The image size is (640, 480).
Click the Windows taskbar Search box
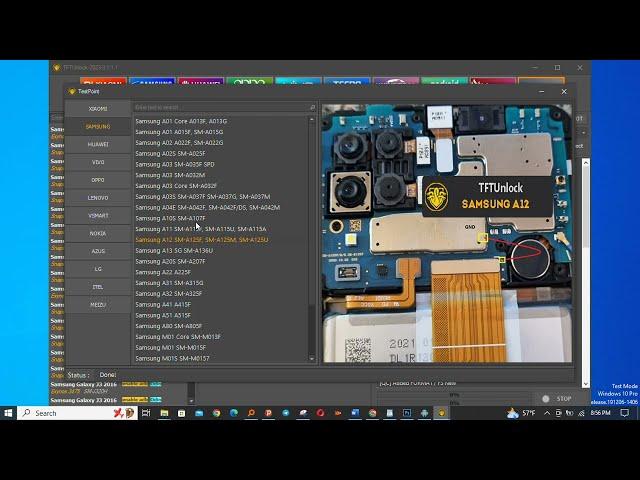(x=77, y=413)
